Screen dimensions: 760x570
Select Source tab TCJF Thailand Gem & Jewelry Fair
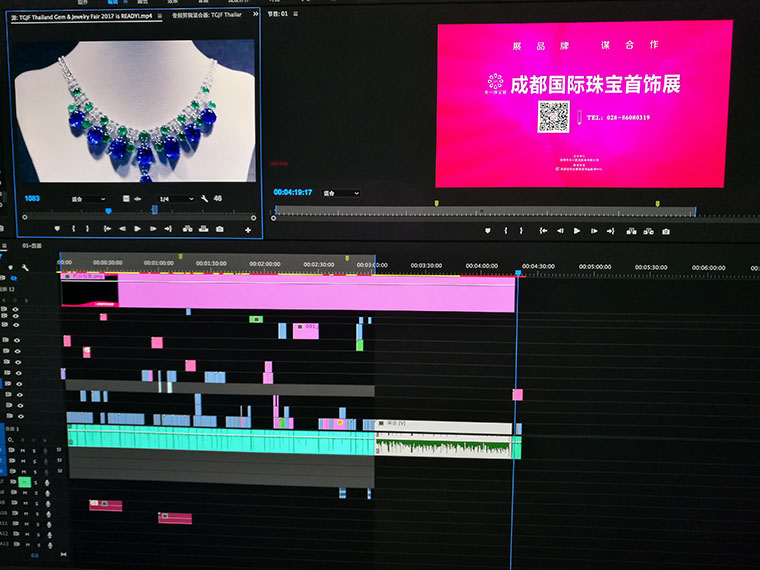tap(82, 16)
